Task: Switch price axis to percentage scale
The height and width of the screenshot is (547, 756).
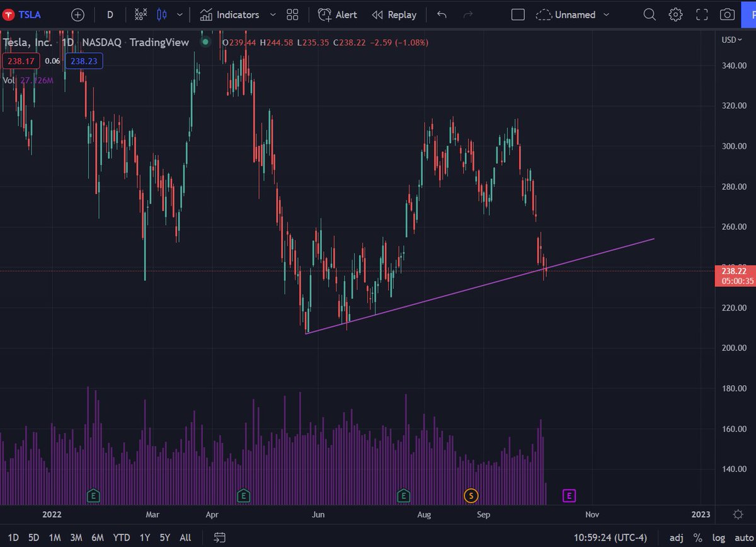Action: pyautogui.click(x=698, y=538)
